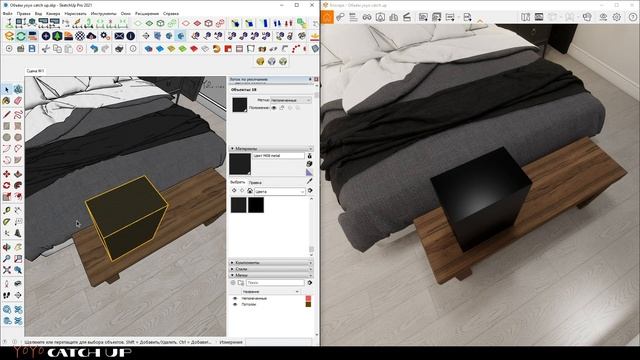Click the orange Home icon in Enscape window

coord(327,17)
